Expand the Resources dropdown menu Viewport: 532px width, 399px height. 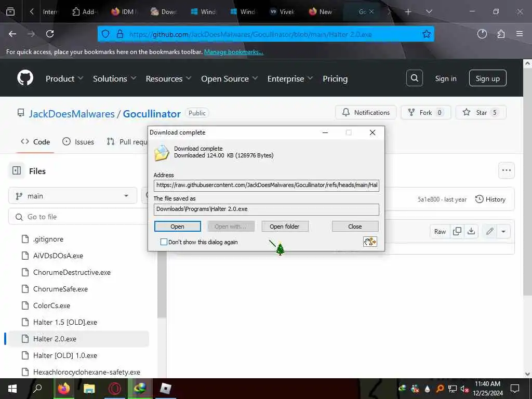(x=168, y=79)
